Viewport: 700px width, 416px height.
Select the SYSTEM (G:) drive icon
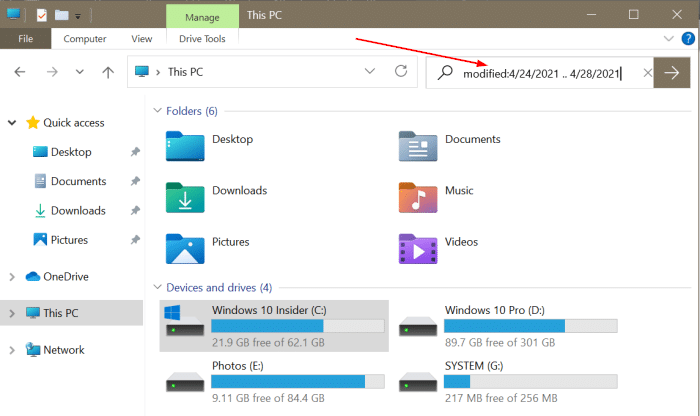418,382
